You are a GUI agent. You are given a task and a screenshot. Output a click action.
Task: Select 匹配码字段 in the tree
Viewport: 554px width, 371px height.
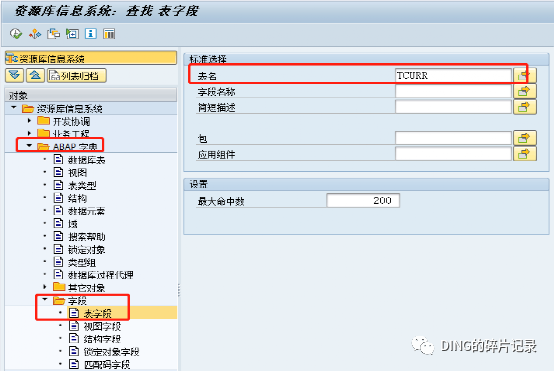point(107,364)
